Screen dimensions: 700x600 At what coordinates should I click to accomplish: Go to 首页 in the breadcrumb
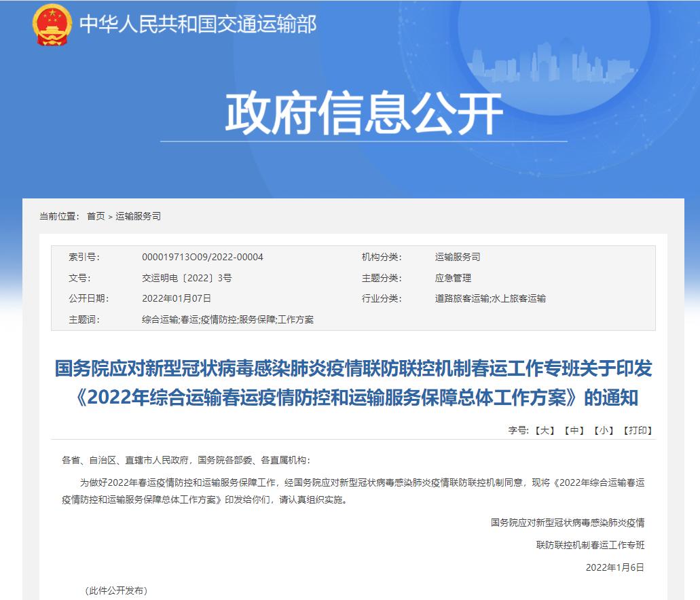[x=96, y=216]
